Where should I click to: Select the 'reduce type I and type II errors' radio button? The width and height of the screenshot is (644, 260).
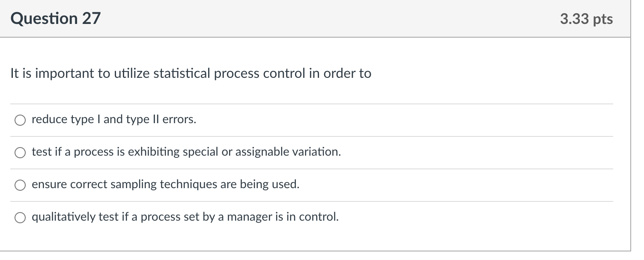[20, 121]
